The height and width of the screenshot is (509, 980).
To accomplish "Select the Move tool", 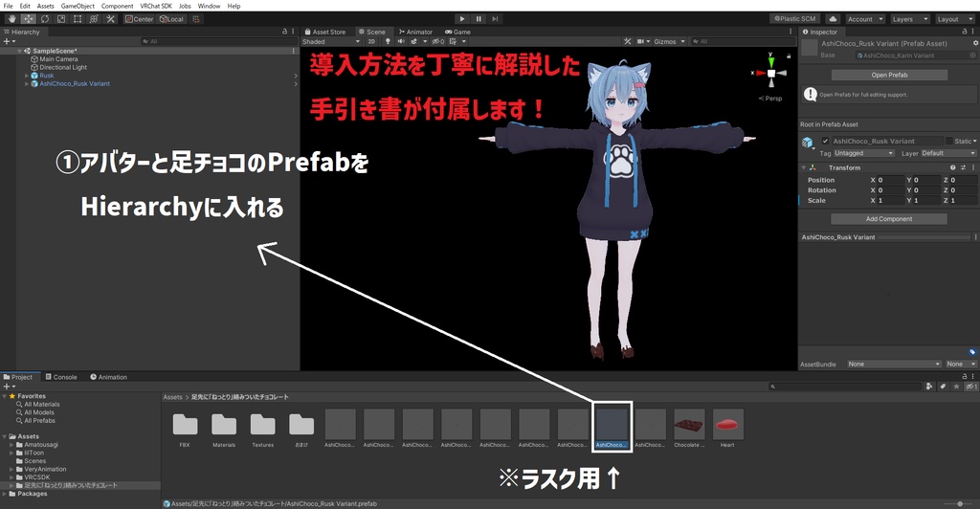I will pos(29,19).
